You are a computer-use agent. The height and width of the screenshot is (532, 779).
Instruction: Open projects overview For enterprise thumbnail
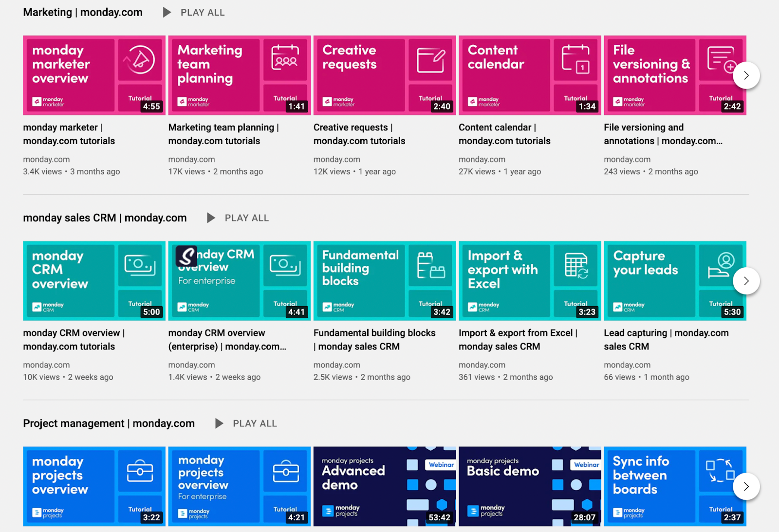click(240, 486)
